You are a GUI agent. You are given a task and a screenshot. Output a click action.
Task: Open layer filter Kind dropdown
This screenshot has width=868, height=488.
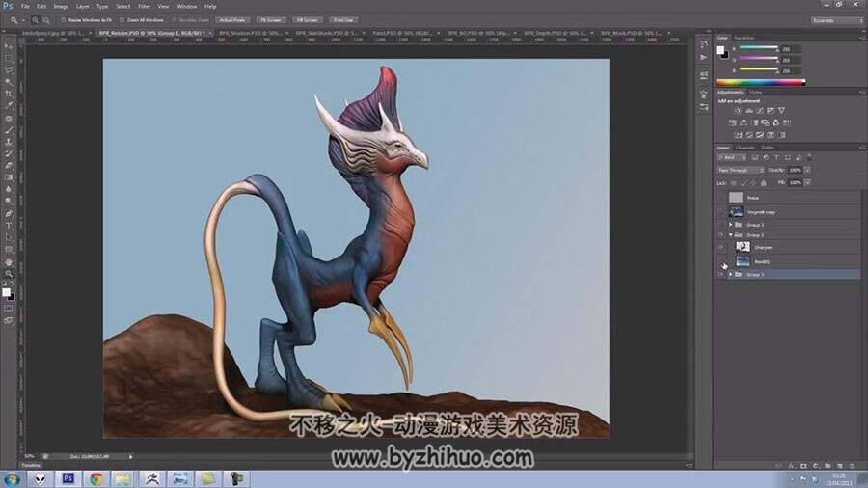(x=731, y=158)
